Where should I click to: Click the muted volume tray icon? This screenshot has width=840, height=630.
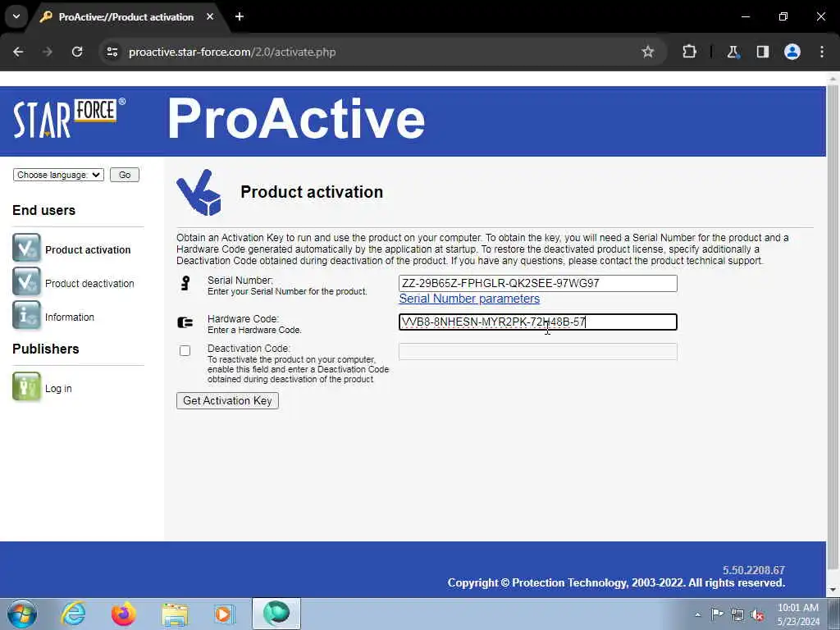(757, 614)
